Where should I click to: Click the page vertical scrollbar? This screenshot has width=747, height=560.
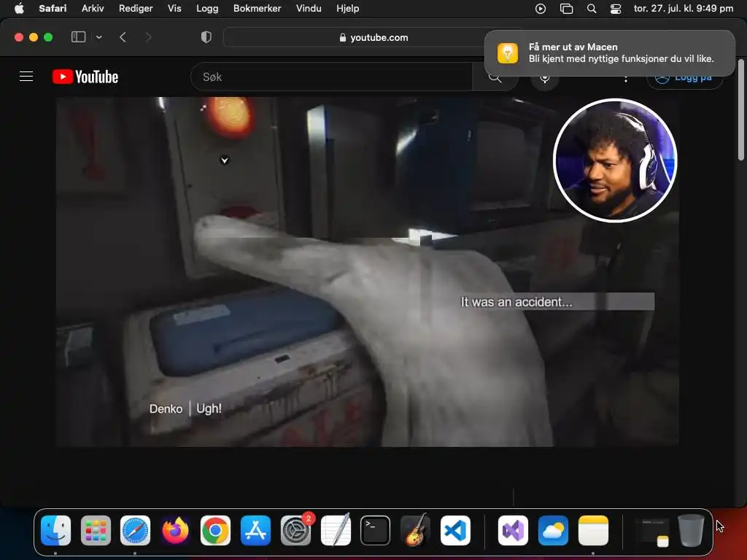(x=741, y=109)
